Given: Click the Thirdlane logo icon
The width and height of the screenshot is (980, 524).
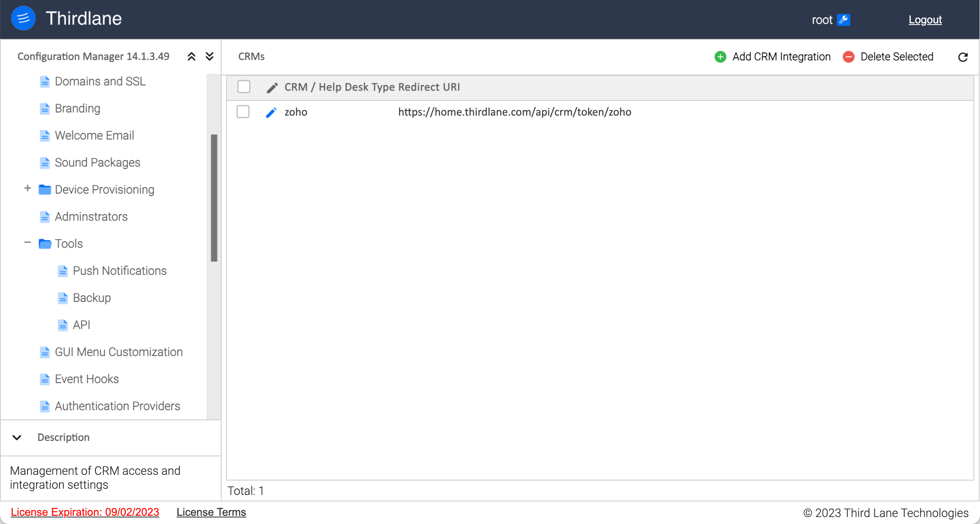Looking at the screenshot, I should pos(23,18).
